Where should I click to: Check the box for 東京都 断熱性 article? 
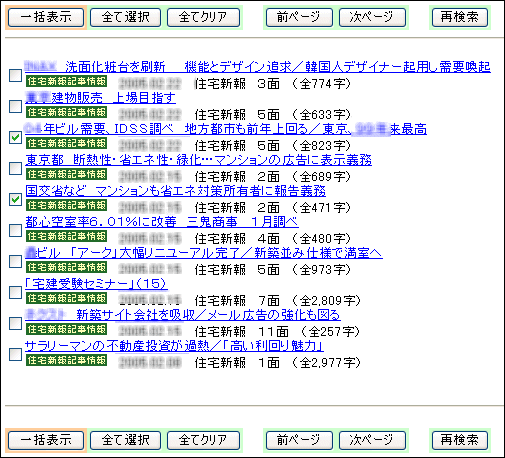point(15,168)
